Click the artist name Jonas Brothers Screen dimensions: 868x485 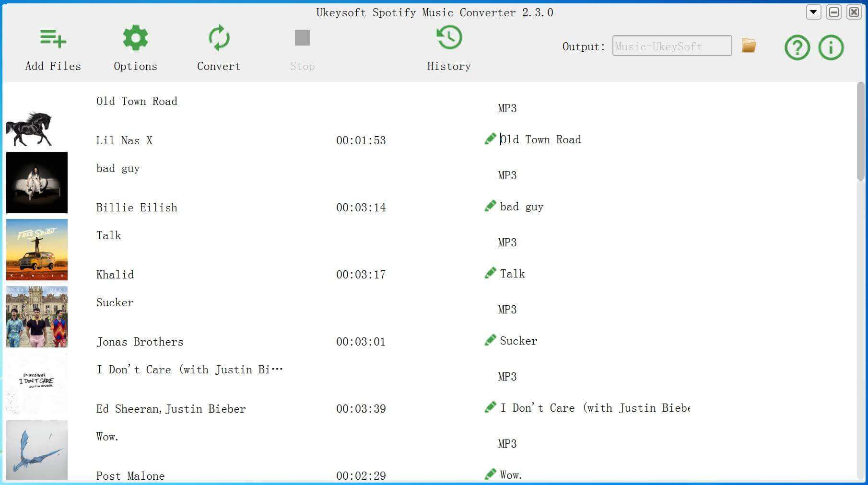coord(140,342)
